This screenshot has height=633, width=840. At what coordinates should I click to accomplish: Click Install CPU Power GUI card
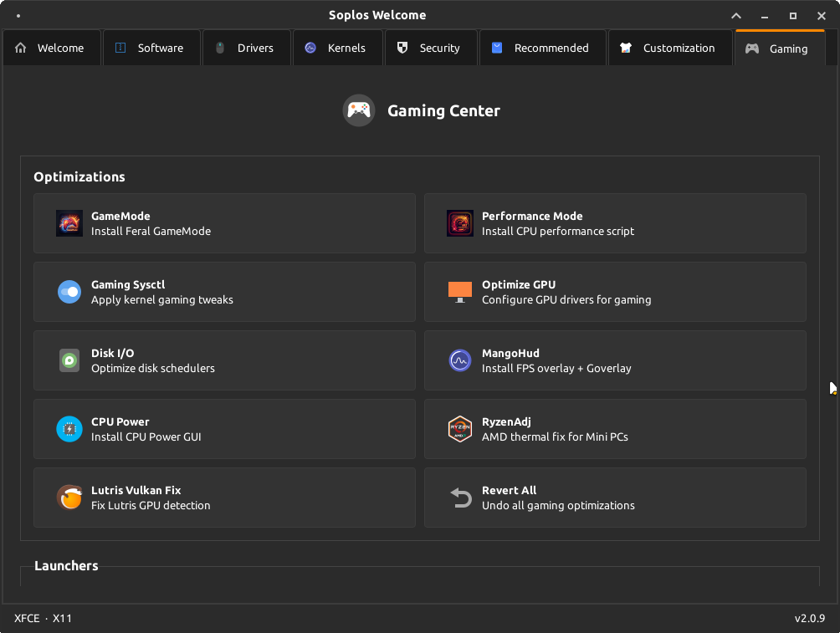224,429
